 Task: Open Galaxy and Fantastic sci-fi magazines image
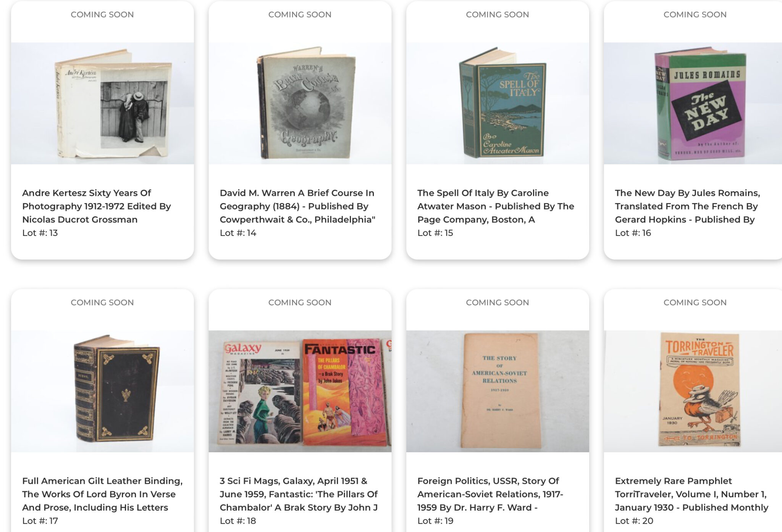pyautogui.click(x=300, y=391)
